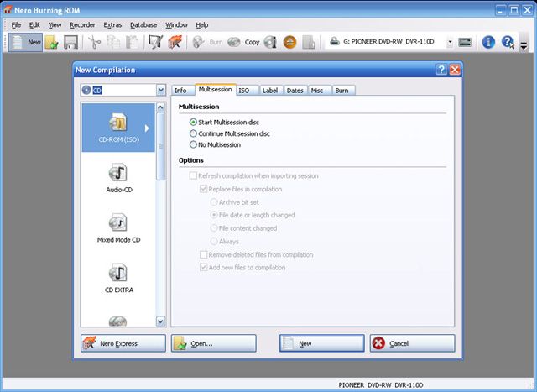This screenshot has height=392, width=537.
Task: Open the CD disc type dropdown
Action: [161, 90]
